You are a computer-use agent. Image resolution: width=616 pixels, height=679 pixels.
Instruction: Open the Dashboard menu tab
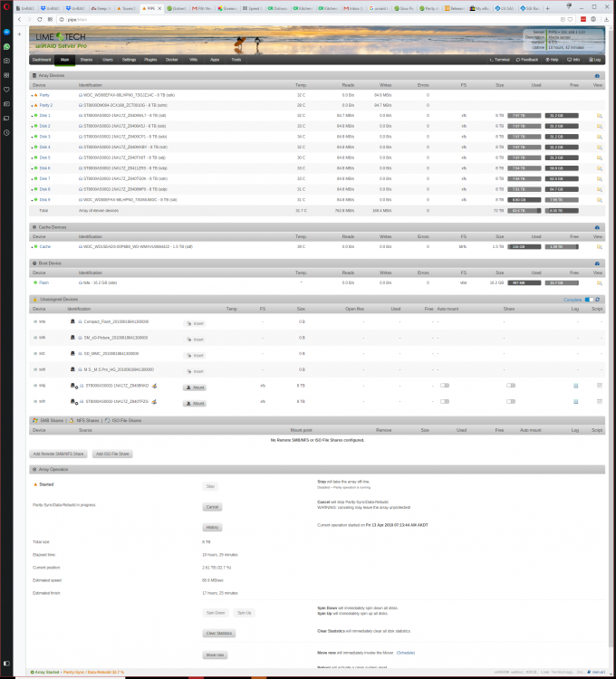click(x=42, y=60)
